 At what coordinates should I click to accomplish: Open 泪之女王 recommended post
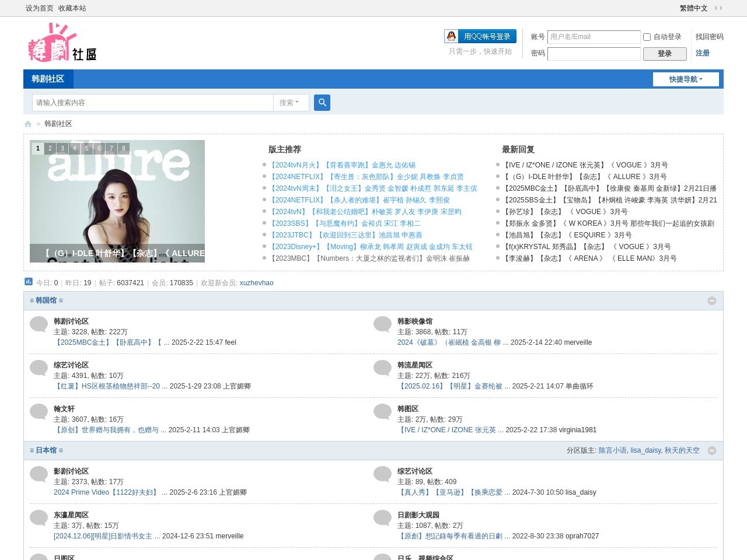[373, 188]
